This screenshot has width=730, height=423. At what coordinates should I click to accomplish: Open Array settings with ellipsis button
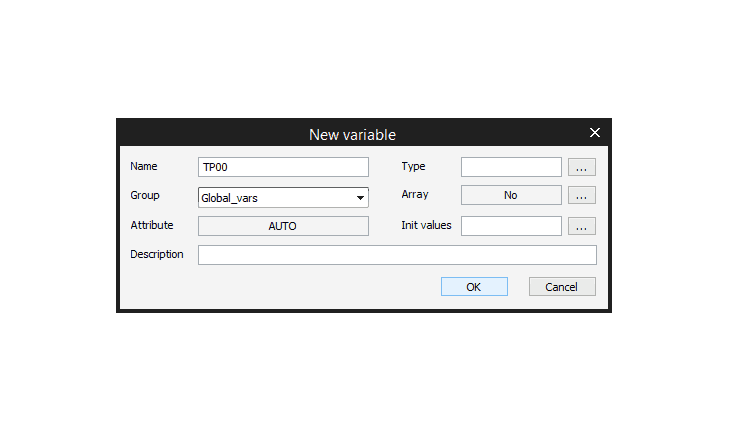click(581, 196)
